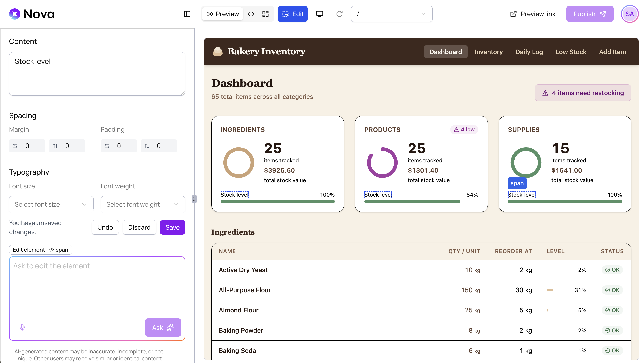This screenshot has width=644, height=363.
Task: Switch to code view icon
Action: click(251, 14)
